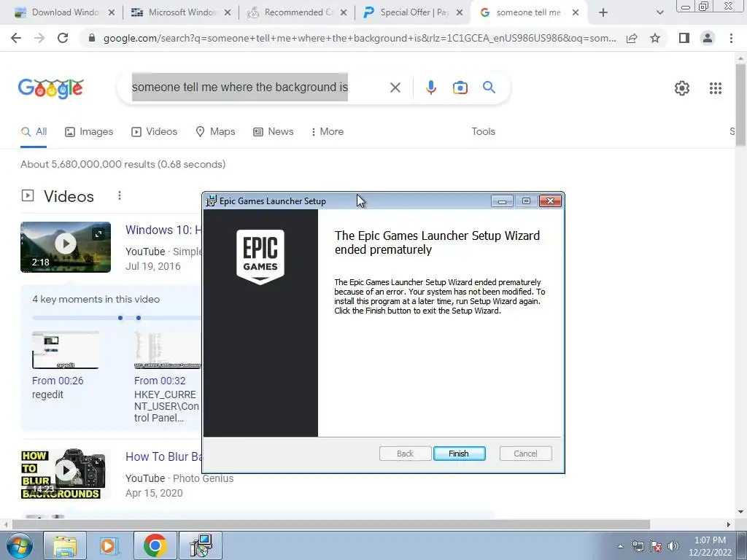The height and width of the screenshot is (560, 747).
Task: Minimize the Epic Games Launcher Setup window
Action: coord(502,201)
